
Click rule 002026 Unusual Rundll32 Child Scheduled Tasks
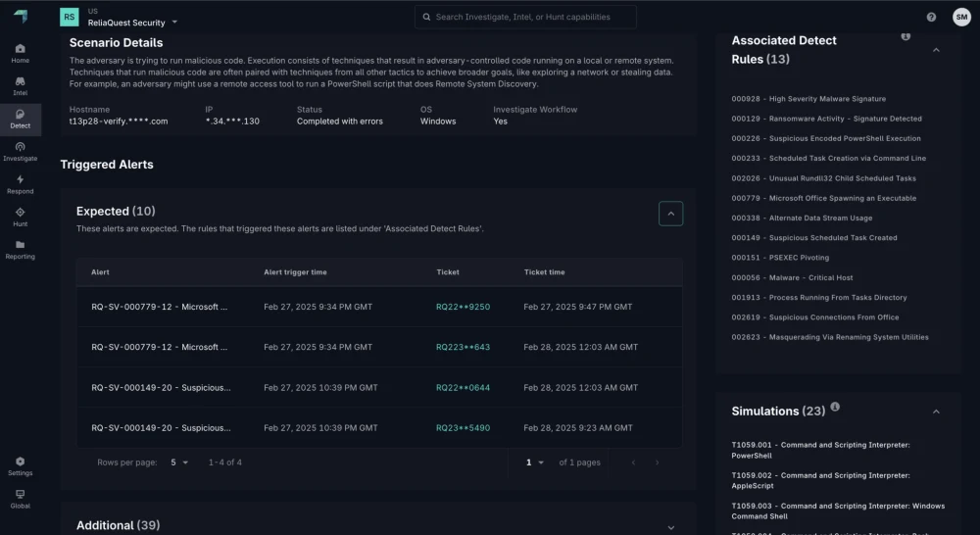pos(824,178)
